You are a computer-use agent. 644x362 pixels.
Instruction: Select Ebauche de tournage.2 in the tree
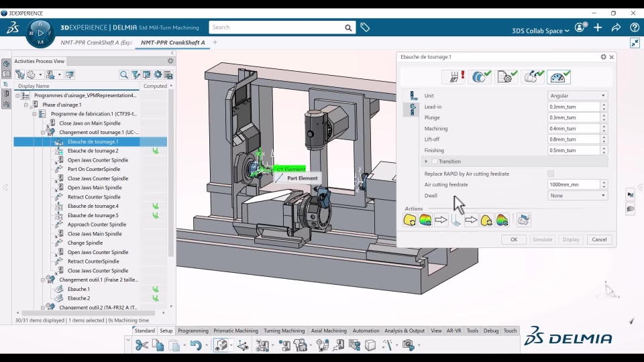(x=93, y=151)
